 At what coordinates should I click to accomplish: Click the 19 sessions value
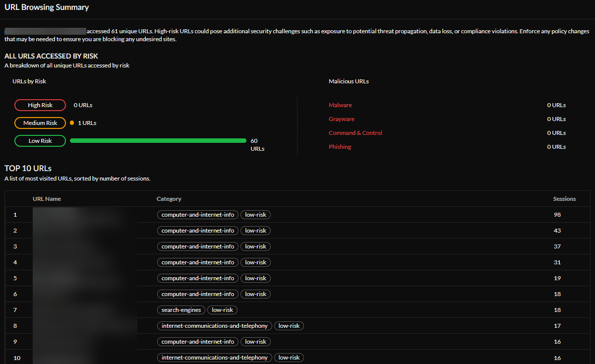click(x=557, y=278)
